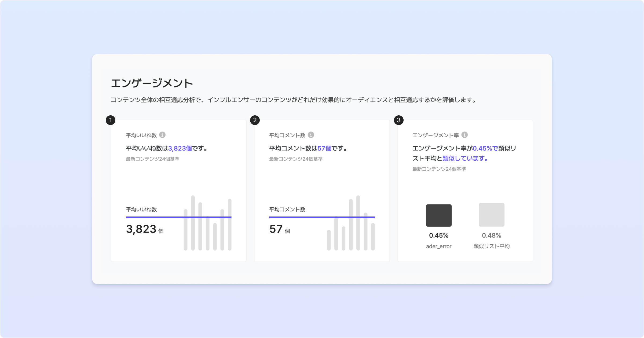
Task: Click the numbered badge 3 marker
Action: [x=398, y=120]
